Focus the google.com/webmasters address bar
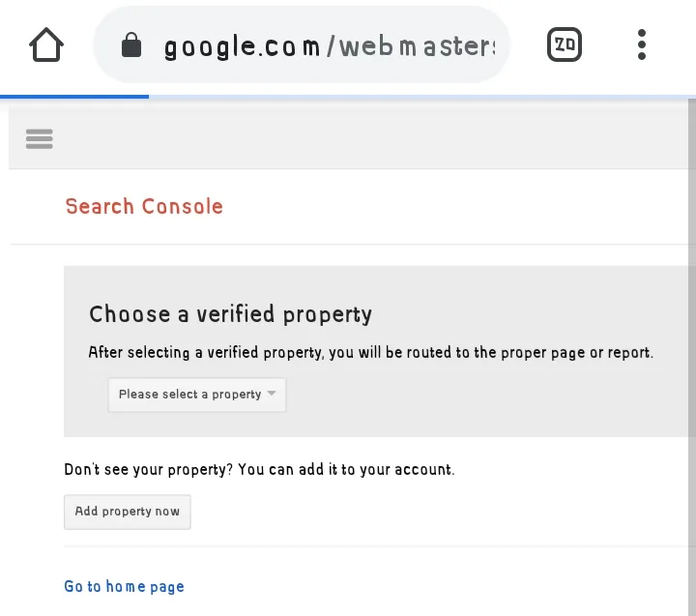This screenshot has width=696, height=616. pyautogui.click(x=329, y=46)
